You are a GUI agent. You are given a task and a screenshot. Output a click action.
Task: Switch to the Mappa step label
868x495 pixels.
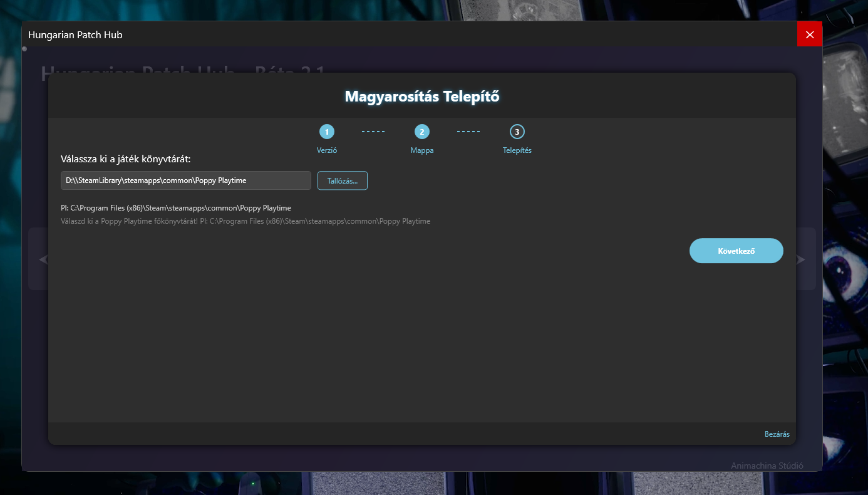(422, 150)
